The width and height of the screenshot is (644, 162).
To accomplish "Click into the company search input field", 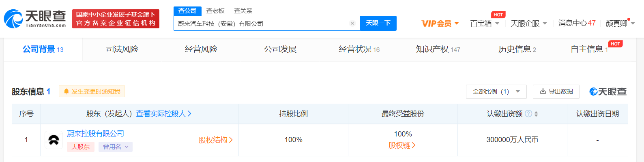I will tap(262, 23).
